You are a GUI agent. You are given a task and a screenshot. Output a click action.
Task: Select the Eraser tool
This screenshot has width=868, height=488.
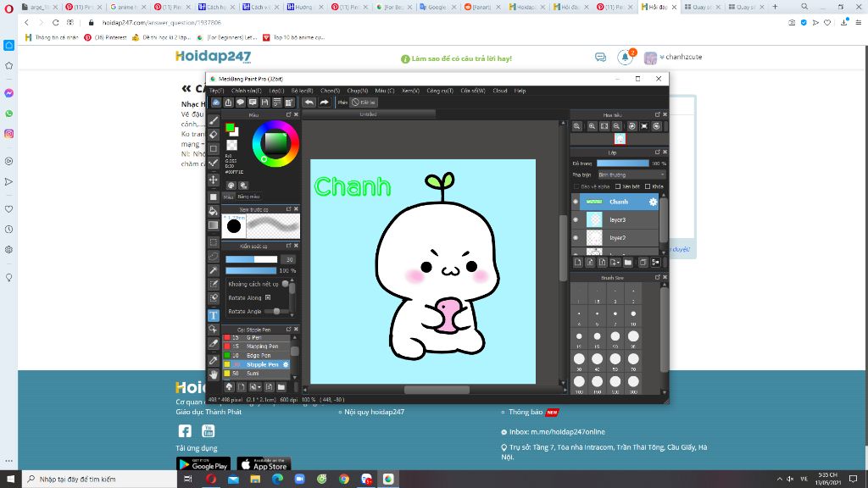213,135
